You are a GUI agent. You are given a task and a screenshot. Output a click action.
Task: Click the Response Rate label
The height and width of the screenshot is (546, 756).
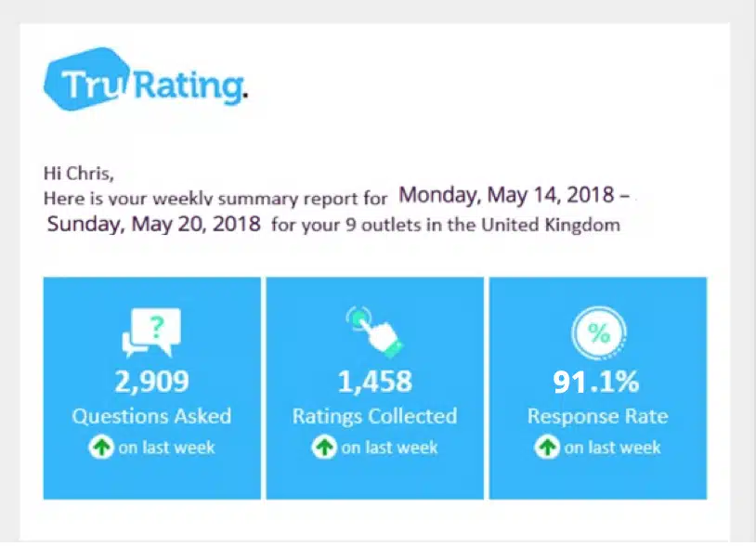tap(597, 416)
